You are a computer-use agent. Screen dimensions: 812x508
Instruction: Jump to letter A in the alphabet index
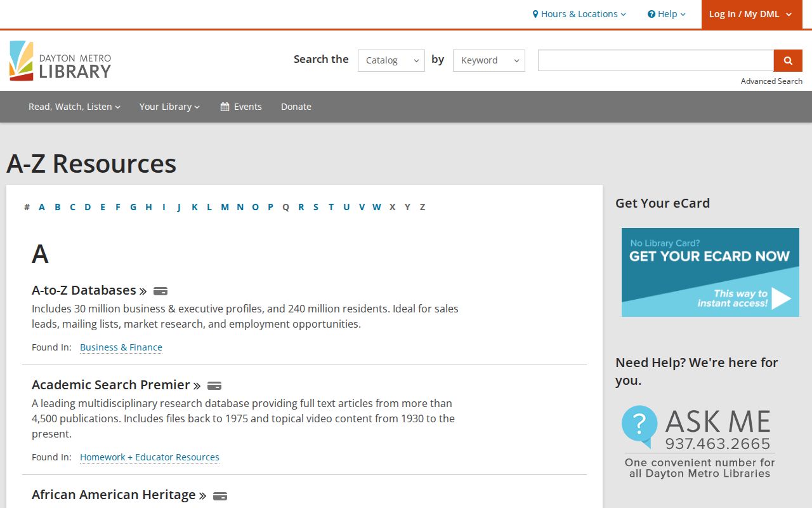click(x=42, y=207)
